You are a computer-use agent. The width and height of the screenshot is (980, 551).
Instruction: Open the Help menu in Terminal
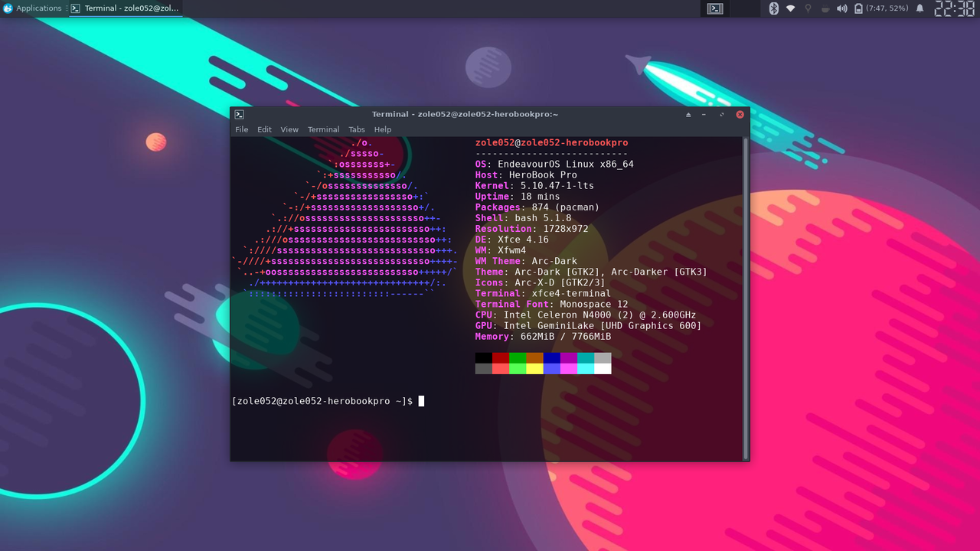click(x=383, y=129)
